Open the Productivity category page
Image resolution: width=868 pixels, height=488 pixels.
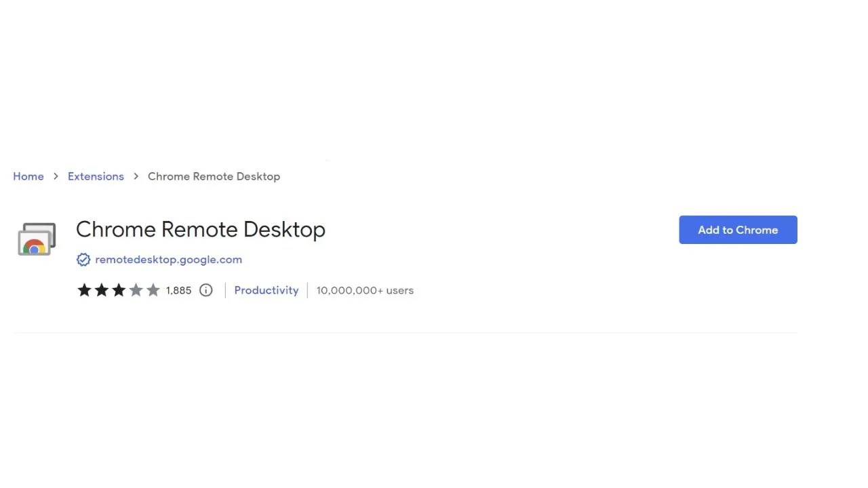pos(267,290)
